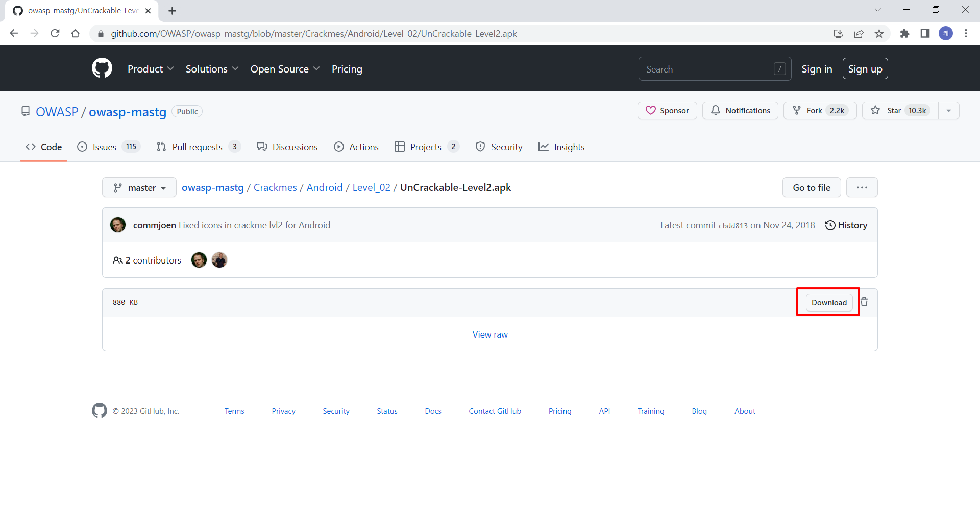The height and width of the screenshot is (526, 980).
Task: Open the Chrome profile avatar
Action: tap(946, 33)
